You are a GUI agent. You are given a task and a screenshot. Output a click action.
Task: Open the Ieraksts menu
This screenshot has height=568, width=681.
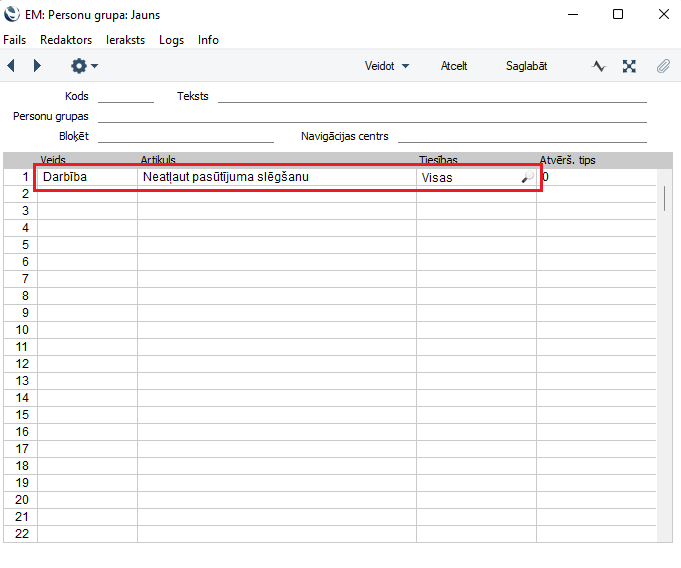pyautogui.click(x=125, y=40)
